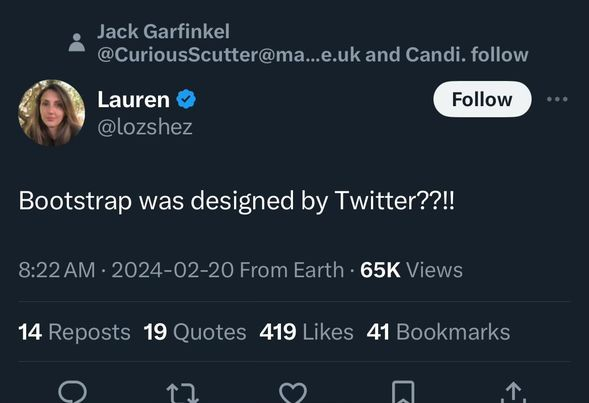Open Jack Garfinkel's profile name
Screen dimensions: 589x403
[x=163, y=31]
